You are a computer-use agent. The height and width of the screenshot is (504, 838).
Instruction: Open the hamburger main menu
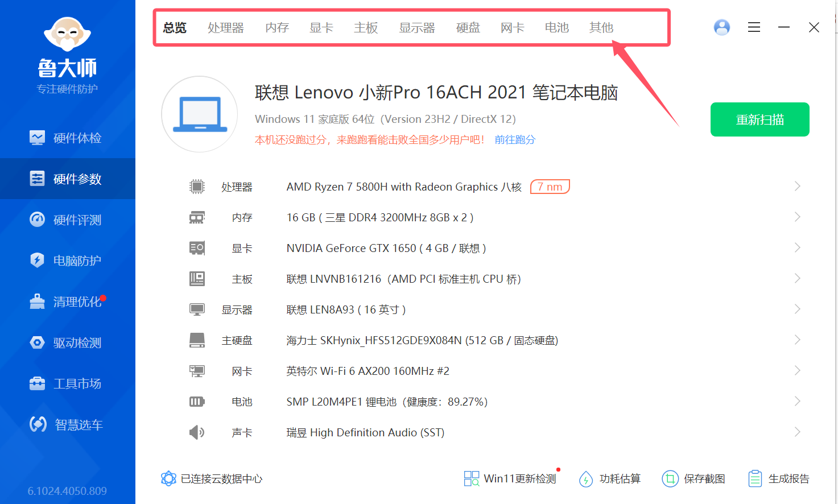(754, 27)
